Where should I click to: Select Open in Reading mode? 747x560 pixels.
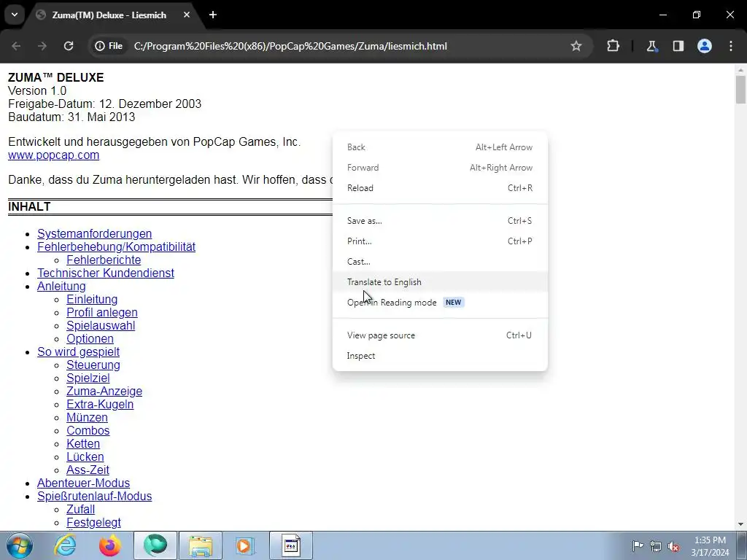[440, 303]
